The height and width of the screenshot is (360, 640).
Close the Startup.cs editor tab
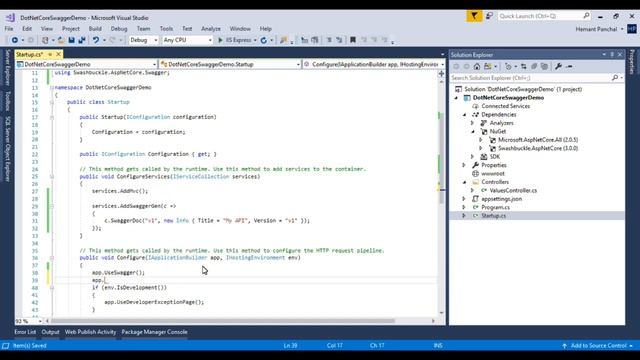coord(58,54)
